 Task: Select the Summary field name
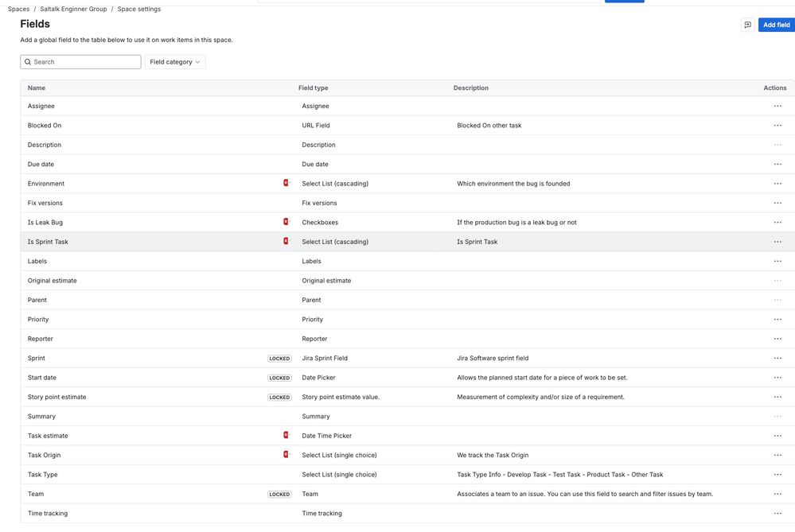click(41, 417)
